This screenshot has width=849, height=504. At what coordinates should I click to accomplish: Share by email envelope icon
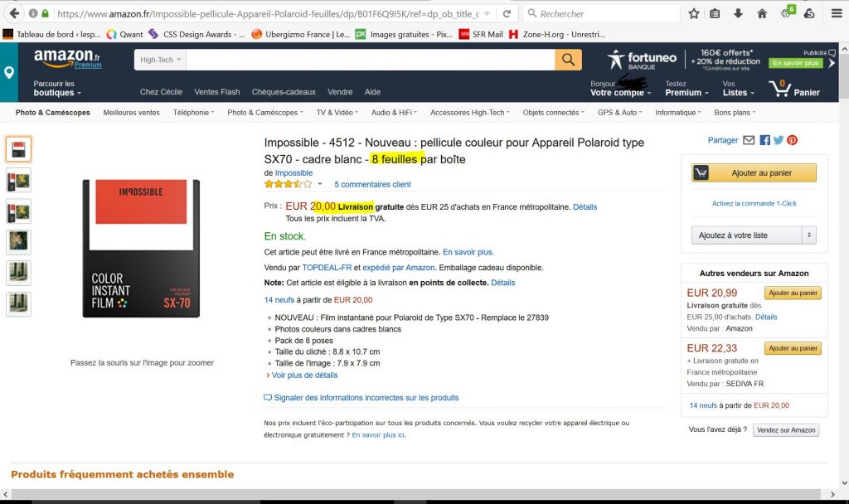[x=749, y=140]
